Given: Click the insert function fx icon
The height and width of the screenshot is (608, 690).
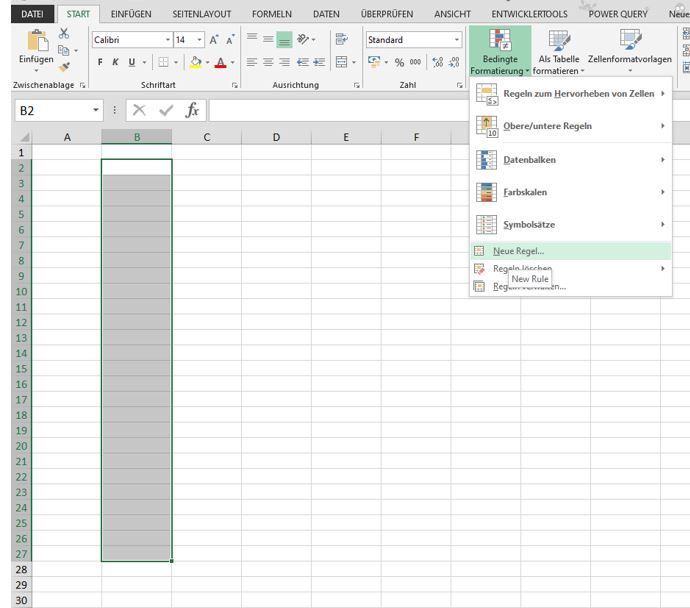Looking at the screenshot, I should coord(192,110).
